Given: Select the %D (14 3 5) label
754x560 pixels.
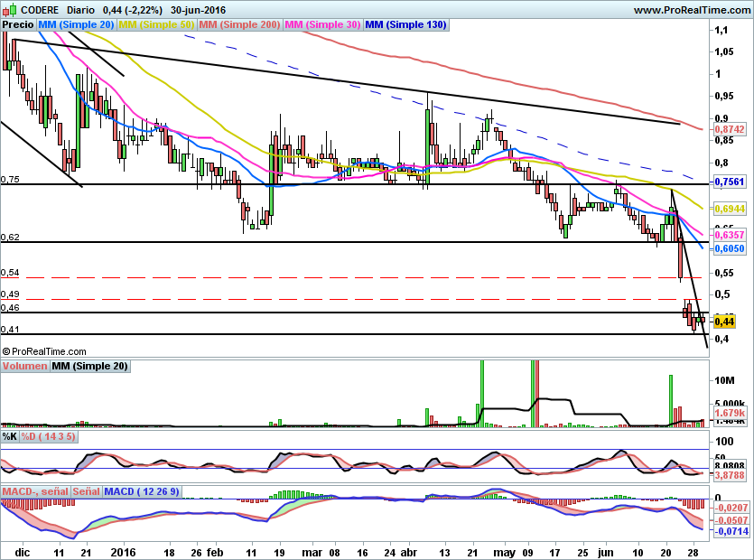Looking at the screenshot, I should [49, 436].
